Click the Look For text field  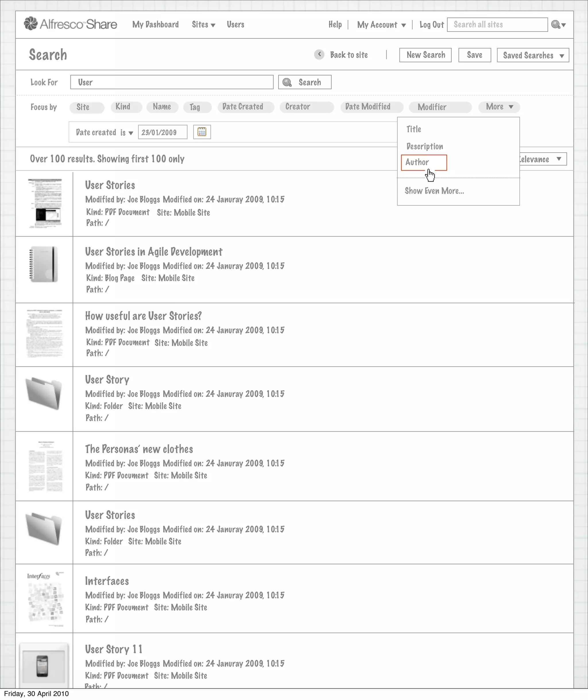(x=171, y=82)
